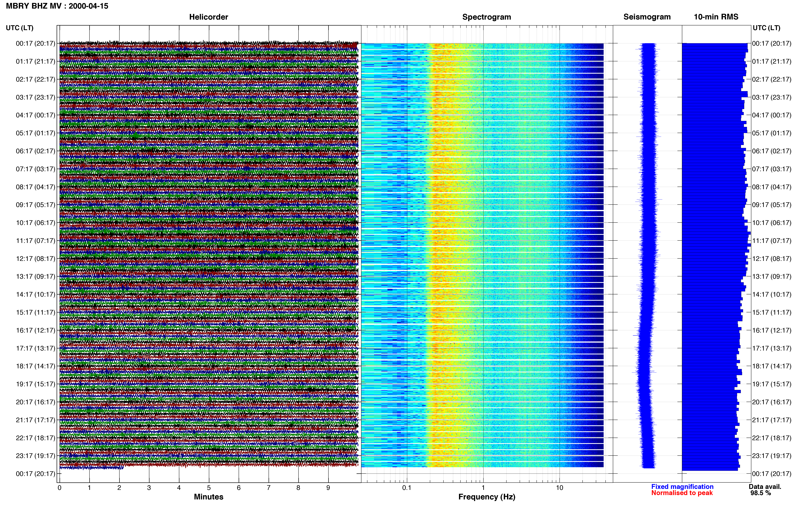Click the title 'MBRY BHZ MV : 2000-04-15'
812x508 pixels.
(x=57, y=6)
